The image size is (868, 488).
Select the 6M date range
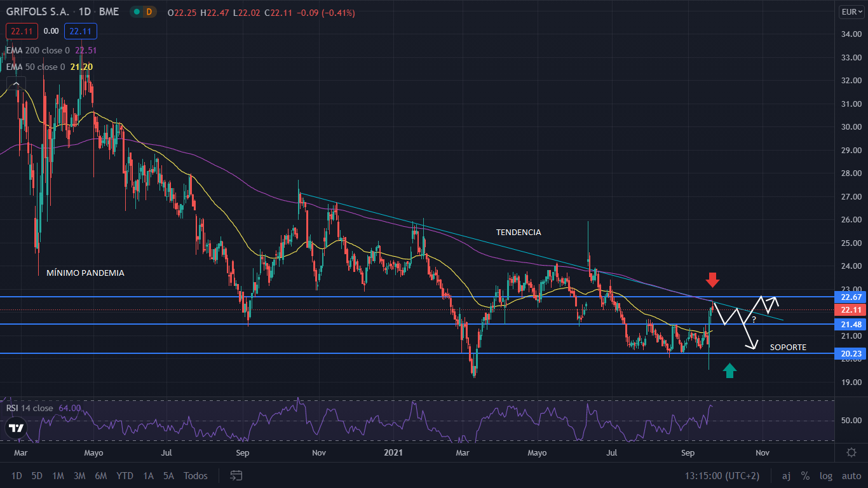[x=100, y=475]
